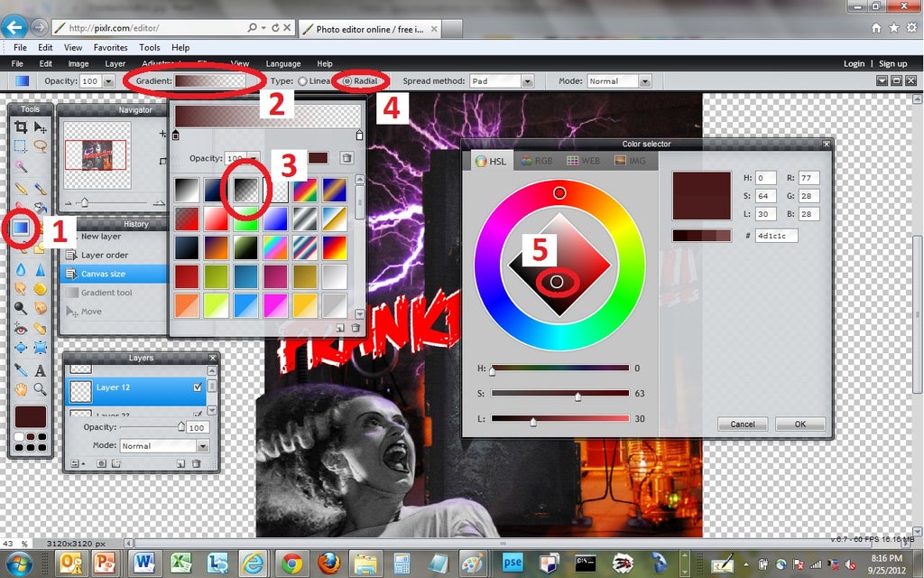Open the Opacity dropdown in options bar
The image size is (924, 578).
click(108, 81)
